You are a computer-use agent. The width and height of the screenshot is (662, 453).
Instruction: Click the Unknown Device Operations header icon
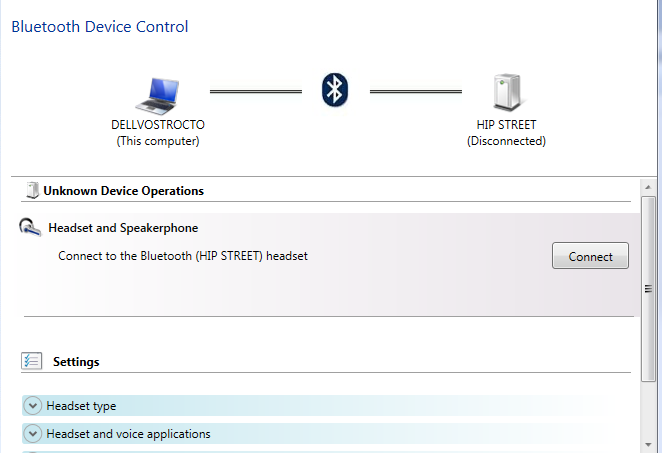point(32,190)
